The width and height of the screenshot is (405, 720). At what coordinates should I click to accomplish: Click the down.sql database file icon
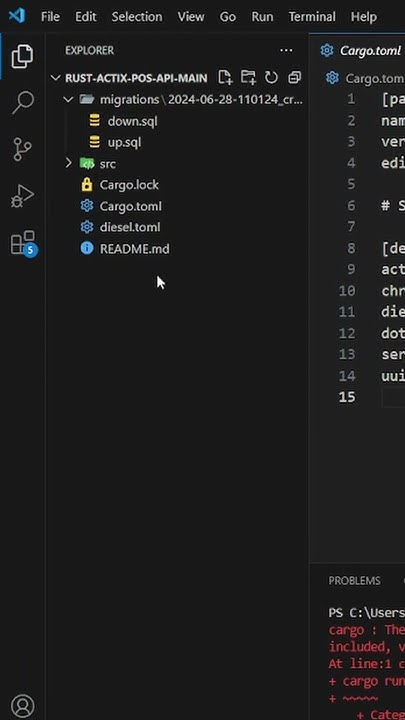click(x=95, y=121)
